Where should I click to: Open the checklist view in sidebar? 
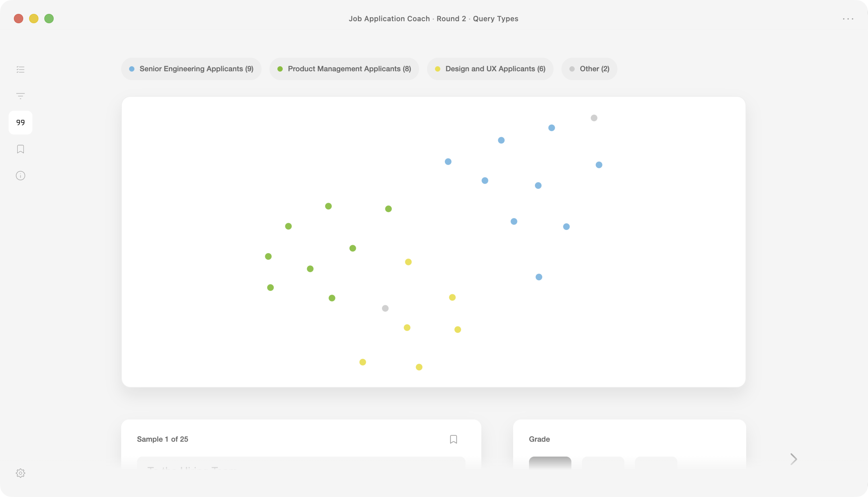[x=21, y=69]
